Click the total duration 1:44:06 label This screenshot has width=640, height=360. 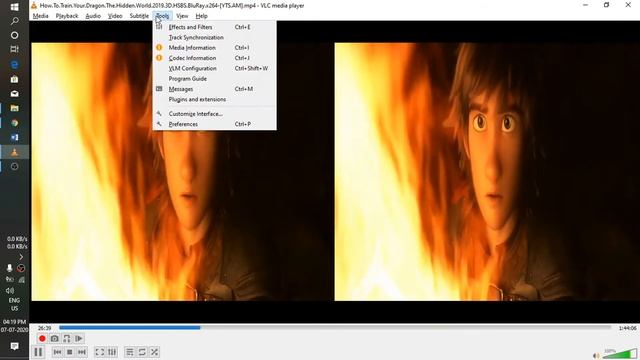(627, 328)
